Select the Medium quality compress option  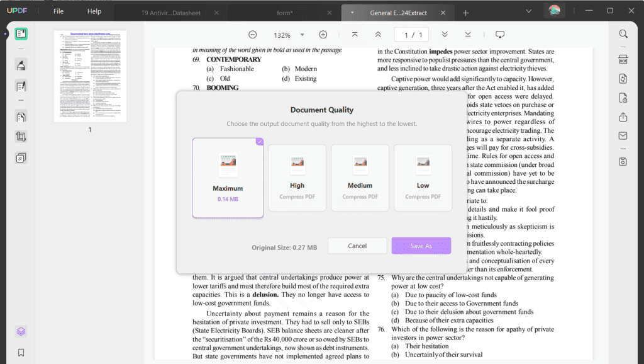pos(360,178)
